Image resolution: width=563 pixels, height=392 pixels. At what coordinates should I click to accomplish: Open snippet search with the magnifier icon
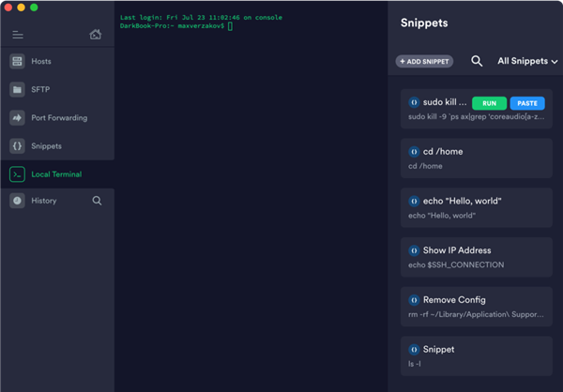point(477,61)
